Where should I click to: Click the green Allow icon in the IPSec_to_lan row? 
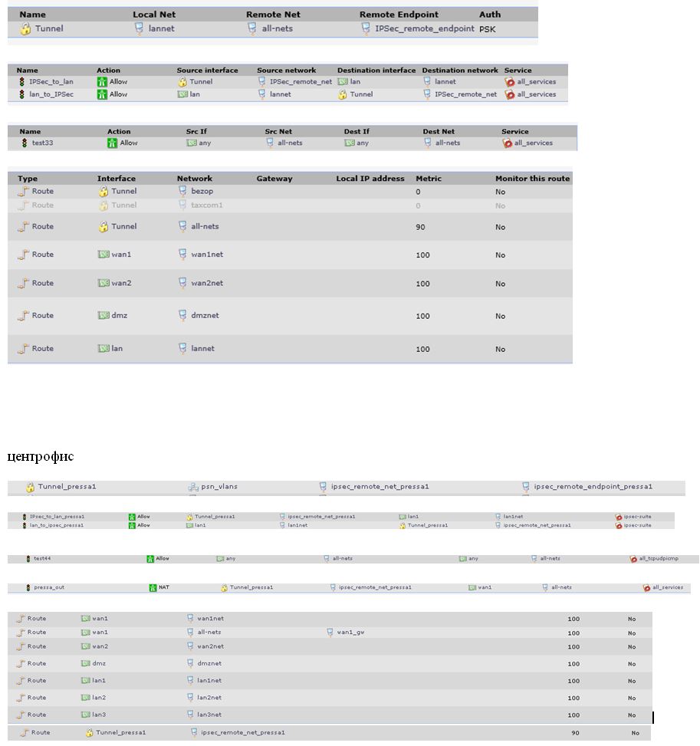(102, 82)
